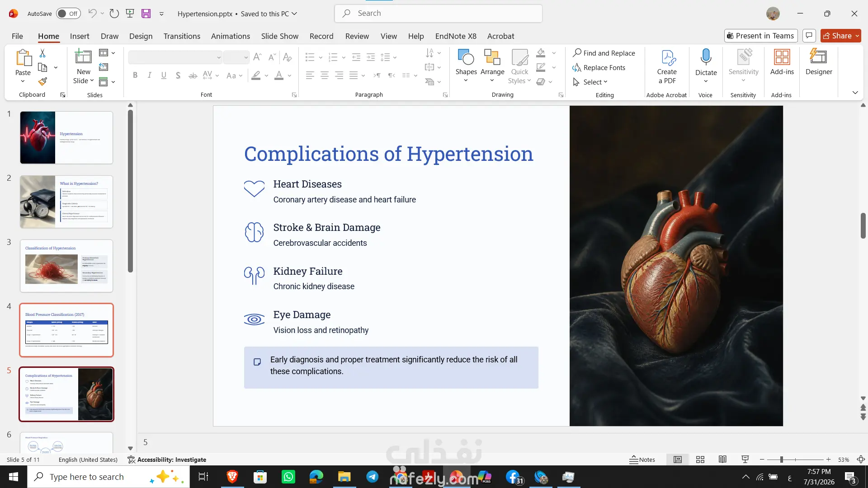Click Increase Font Size icon

click(257, 57)
